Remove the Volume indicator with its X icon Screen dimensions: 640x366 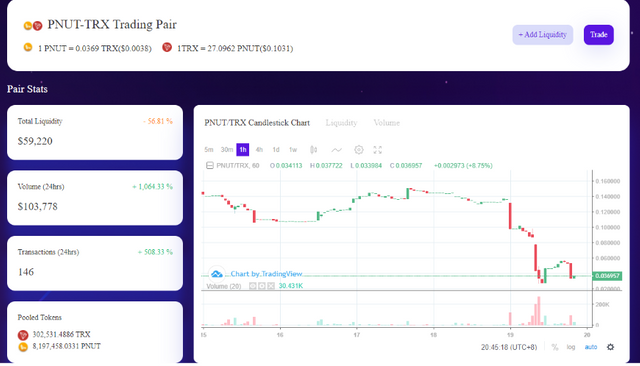click(x=271, y=286)
